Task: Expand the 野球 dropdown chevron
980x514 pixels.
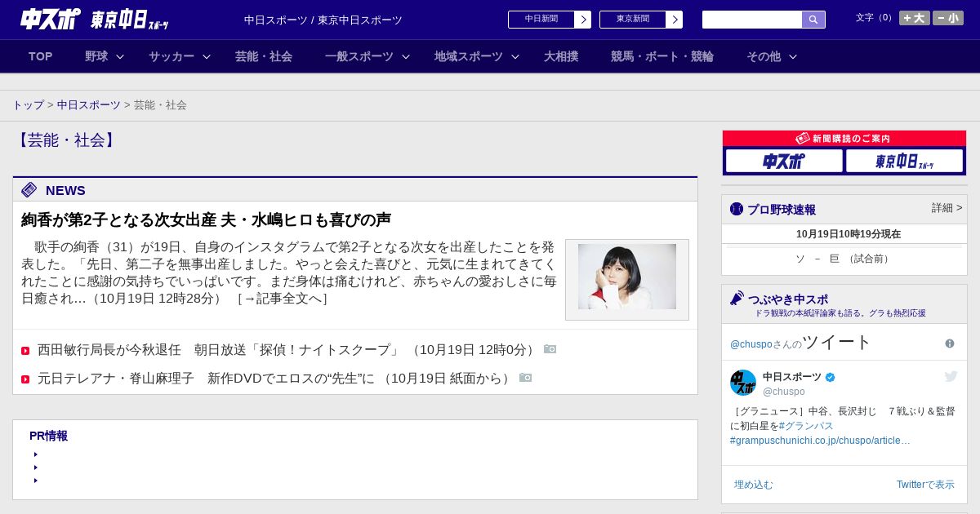Action: (120, 57)
